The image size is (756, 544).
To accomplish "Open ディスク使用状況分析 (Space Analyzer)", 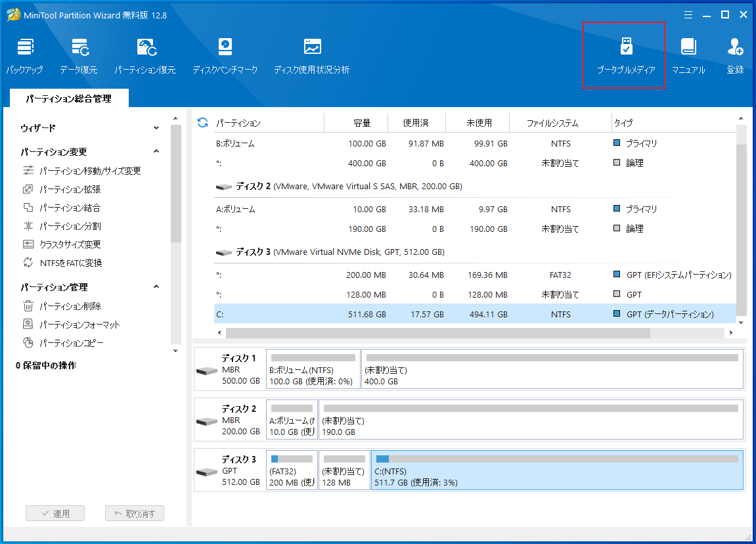I will (x=312, y=56).
